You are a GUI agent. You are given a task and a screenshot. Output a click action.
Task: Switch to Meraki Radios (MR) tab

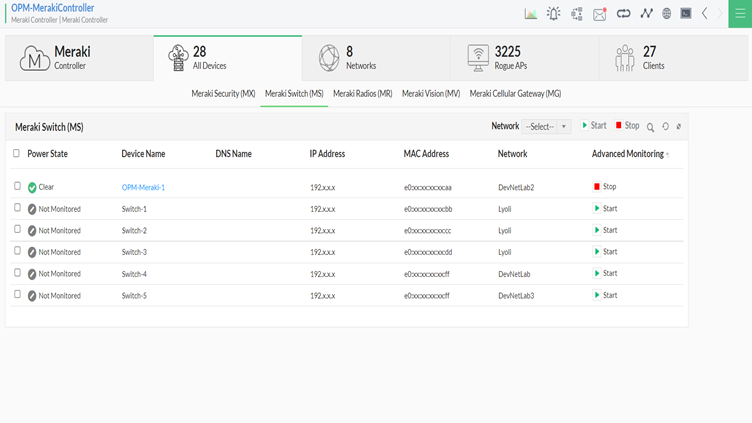362,94
